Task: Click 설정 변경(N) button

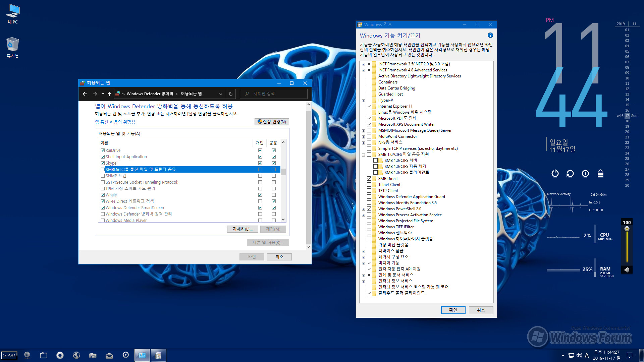Action: [272, 122]
